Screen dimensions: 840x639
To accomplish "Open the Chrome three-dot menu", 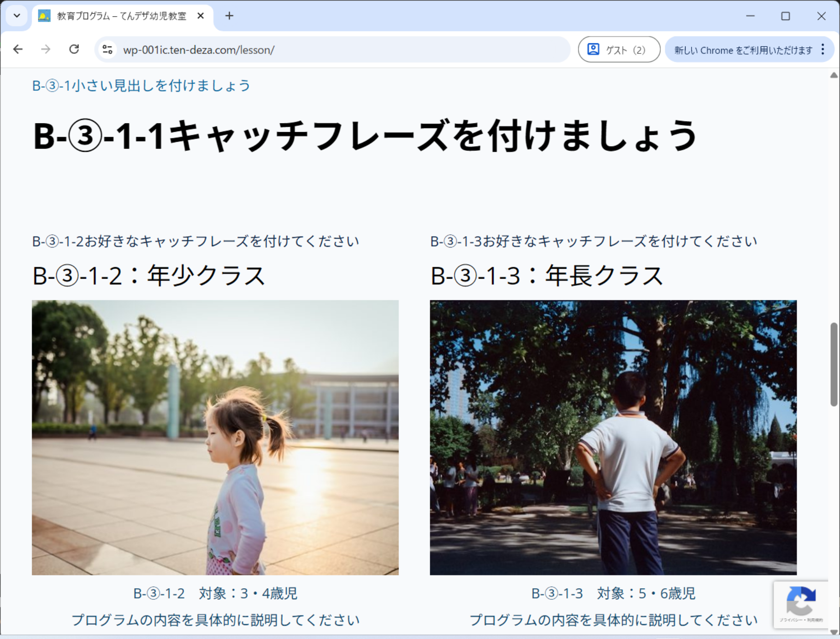I will pyautogui.click(x=823, y=50).
